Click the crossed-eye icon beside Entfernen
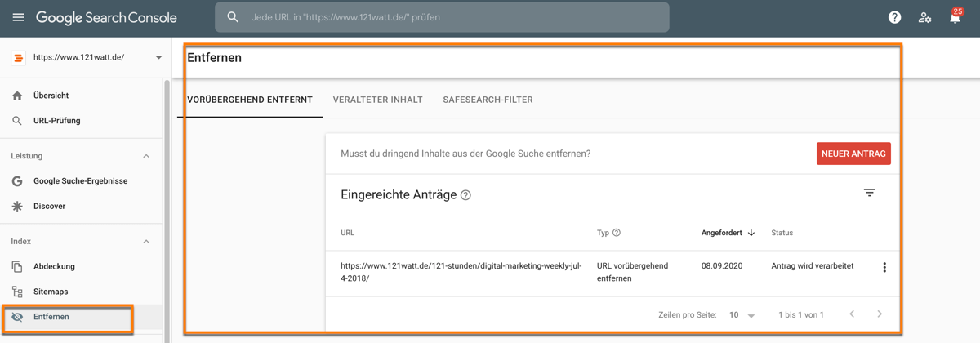The width and height of the screenshot is (980, 343). coord(17,317)
